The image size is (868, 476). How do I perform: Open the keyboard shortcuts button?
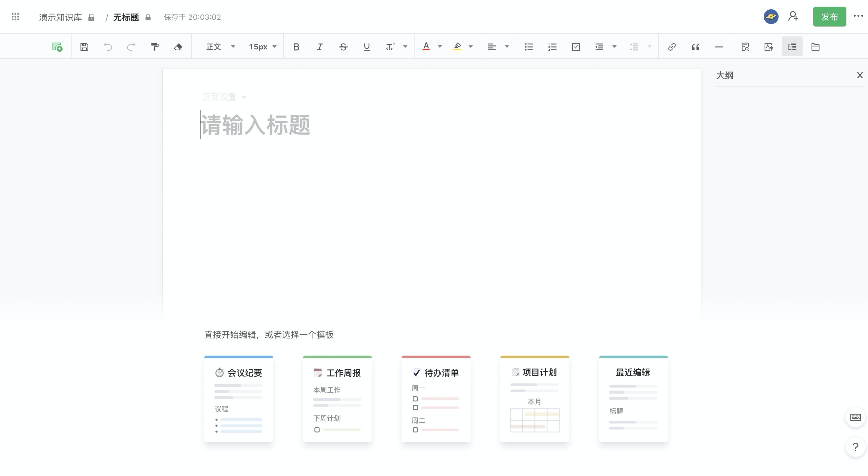coord(856,417)
